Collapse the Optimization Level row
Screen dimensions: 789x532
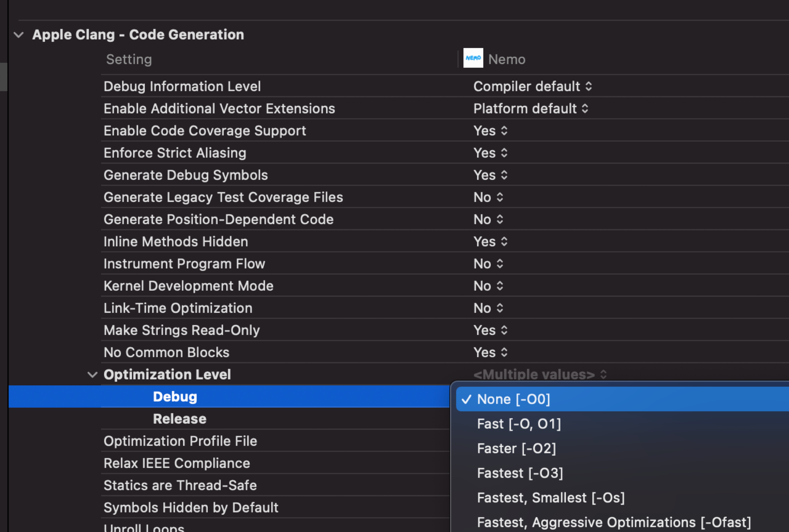(x=92, y=375)
